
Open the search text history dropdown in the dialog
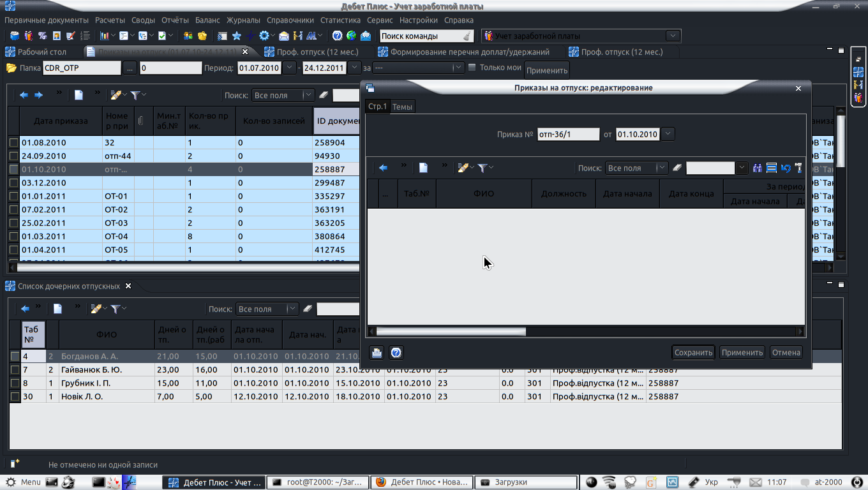pyautogui.click(x=742, y=168)
